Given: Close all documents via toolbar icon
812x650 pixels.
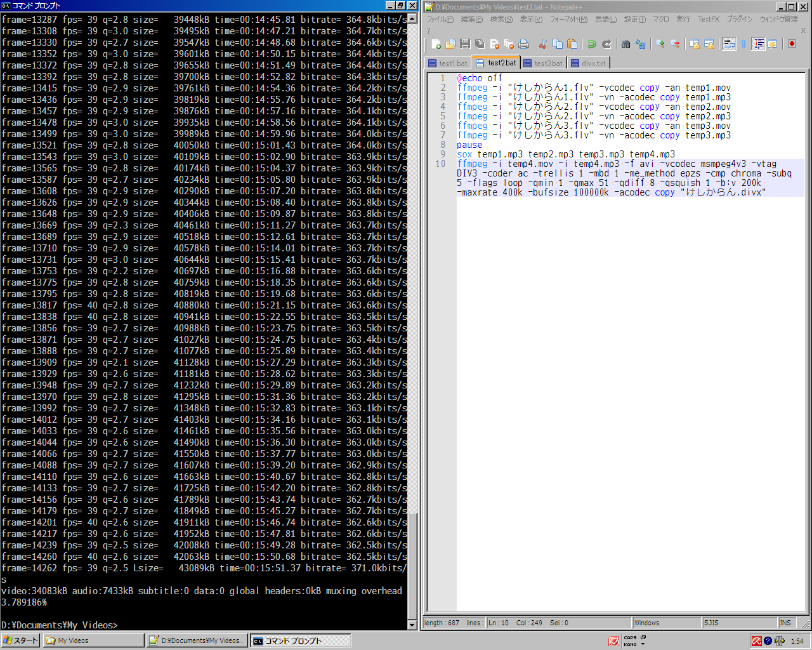Looking at the screenshot, I should click(x=509, y=44).
